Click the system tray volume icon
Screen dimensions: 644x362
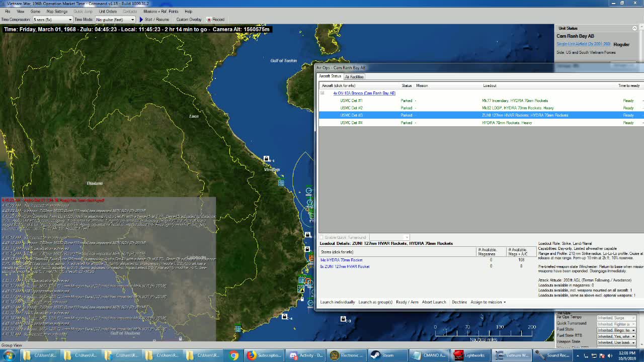click(x=609, y=355)
